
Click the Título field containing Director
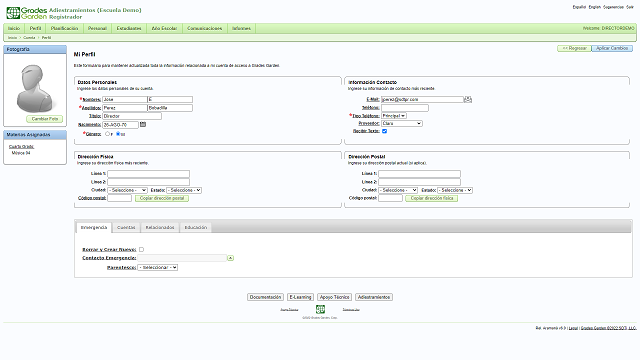(x=132, y=116)
